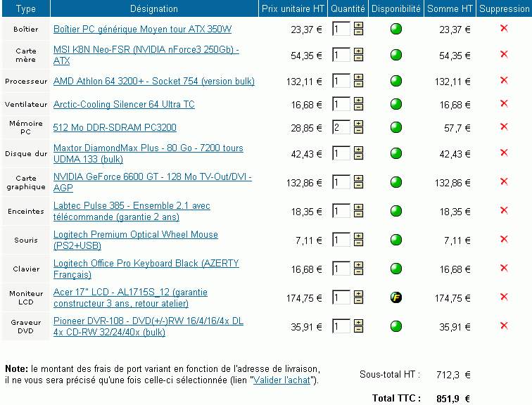The height and width of the screenshot is (405, 532).
Task: Click the quantity field for Boîtier
Action: [x=341, y=29]
